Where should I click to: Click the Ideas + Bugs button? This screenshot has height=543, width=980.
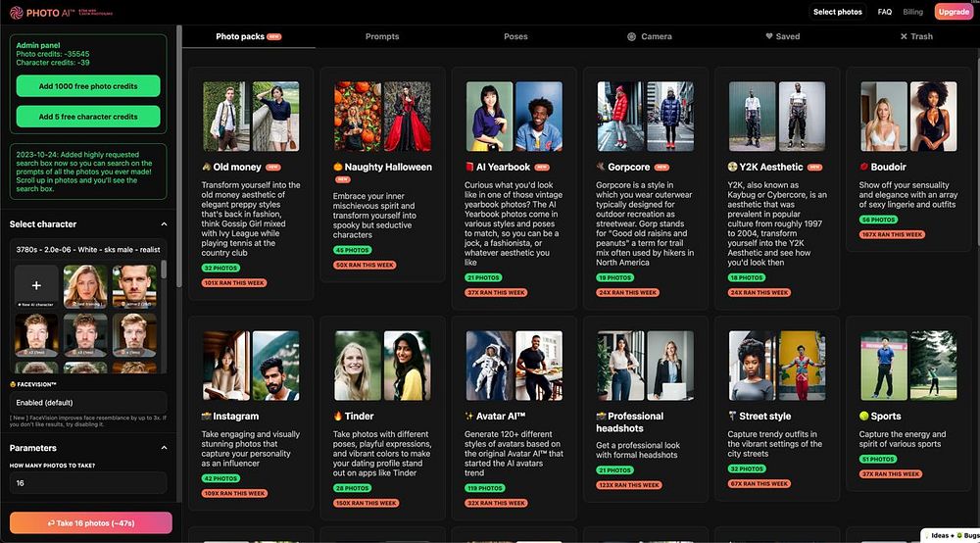pos(952,535)
